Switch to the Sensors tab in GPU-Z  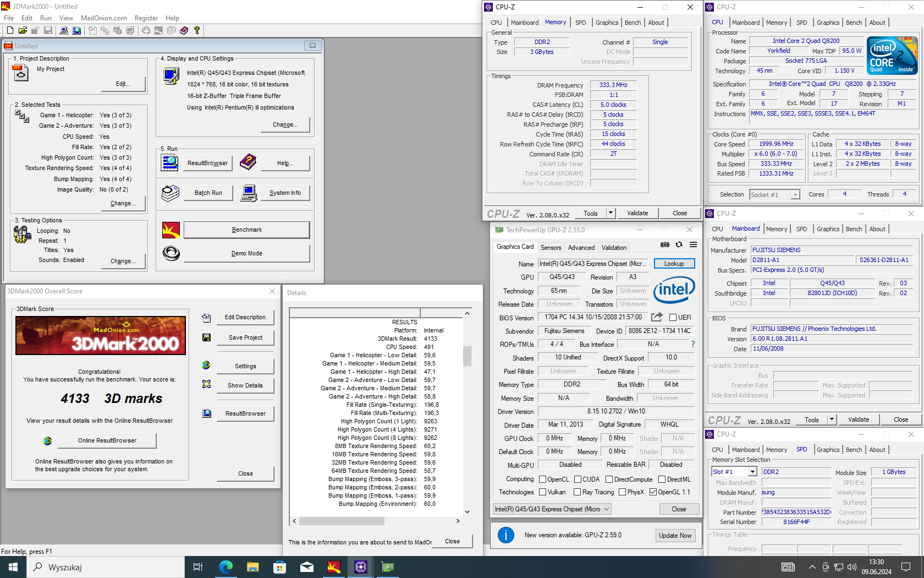click(x=551, y=248)
